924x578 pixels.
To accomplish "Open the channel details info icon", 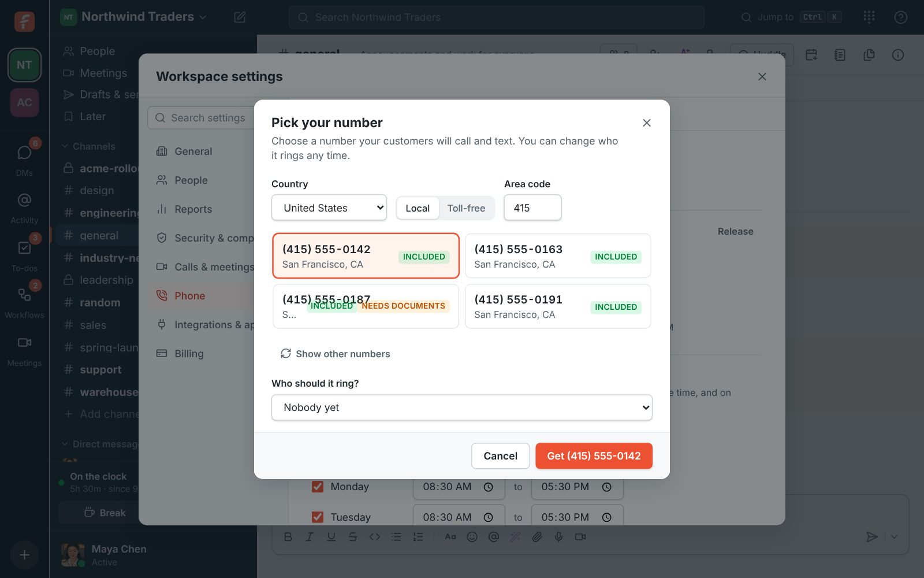I will coord(898,55).
